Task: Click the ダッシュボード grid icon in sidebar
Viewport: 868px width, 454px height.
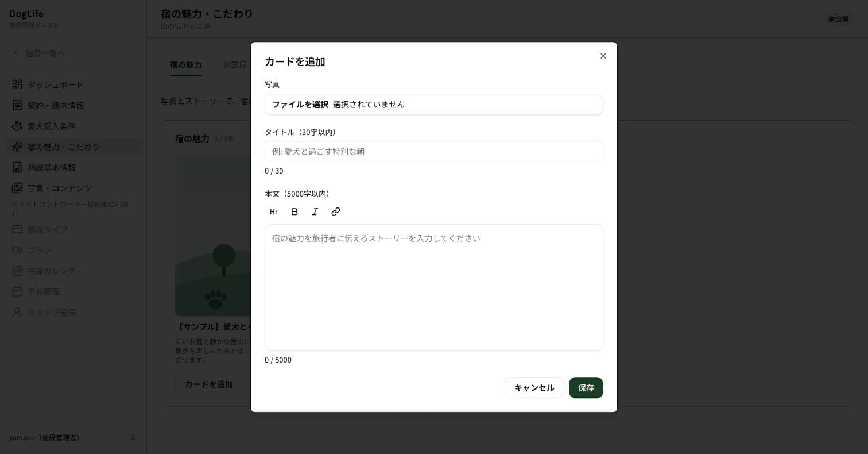Action: pos(17,84)
